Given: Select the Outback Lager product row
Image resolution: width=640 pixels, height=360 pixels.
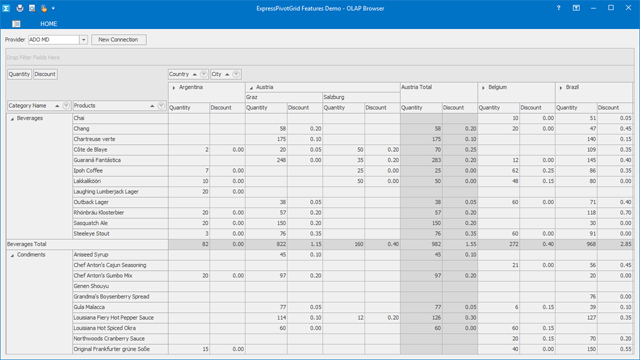Looking at the screenshot, I should tap(120, 202).
